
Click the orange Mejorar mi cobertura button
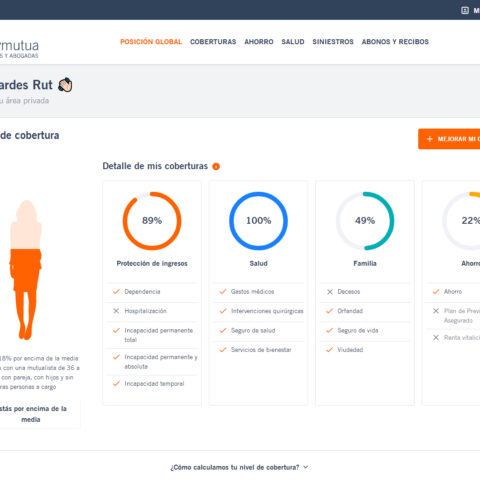[x=449, y=139]
